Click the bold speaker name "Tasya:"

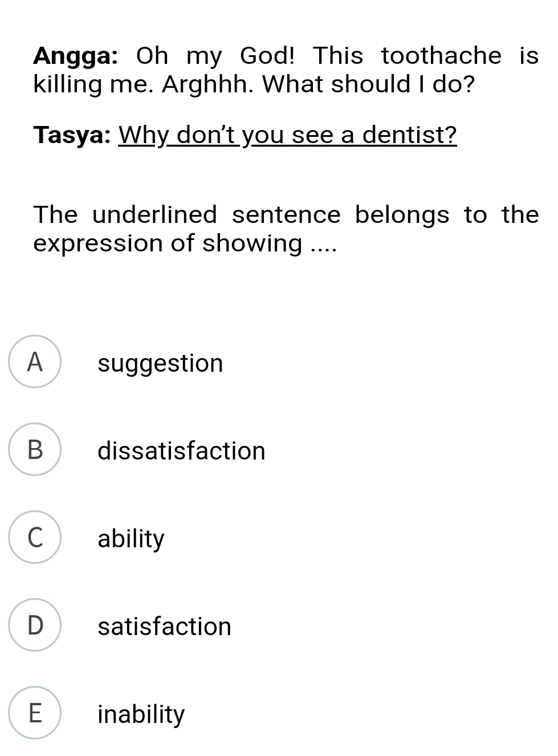coord(72,136)
